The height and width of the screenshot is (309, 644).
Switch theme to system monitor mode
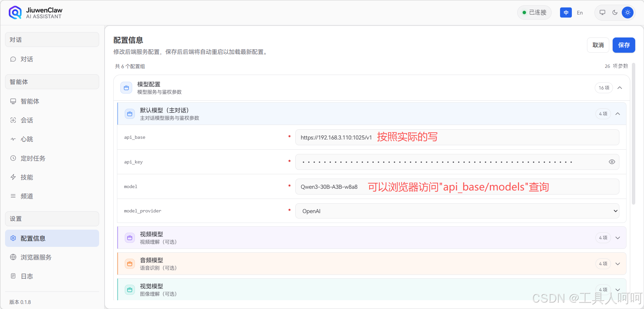click(602, 12)
